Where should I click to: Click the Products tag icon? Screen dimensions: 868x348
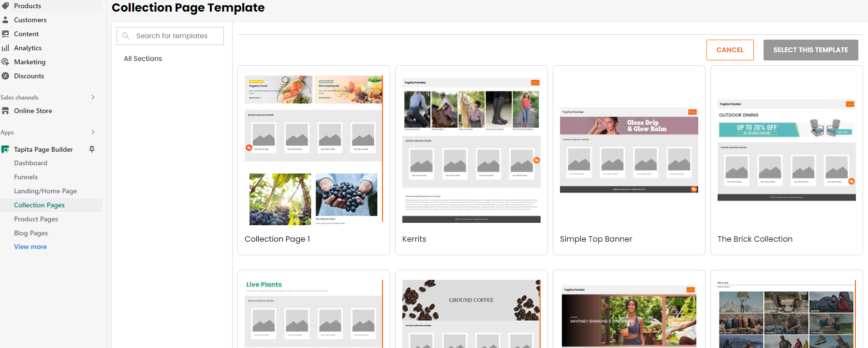(5, 6)
